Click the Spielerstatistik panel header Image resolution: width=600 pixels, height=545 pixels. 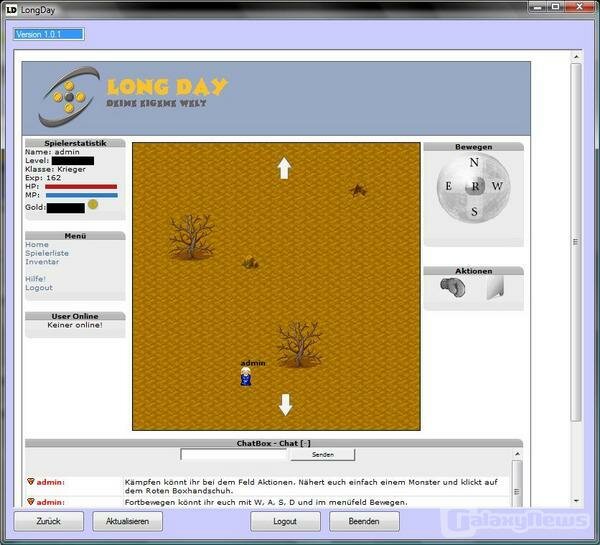(75, 143)
